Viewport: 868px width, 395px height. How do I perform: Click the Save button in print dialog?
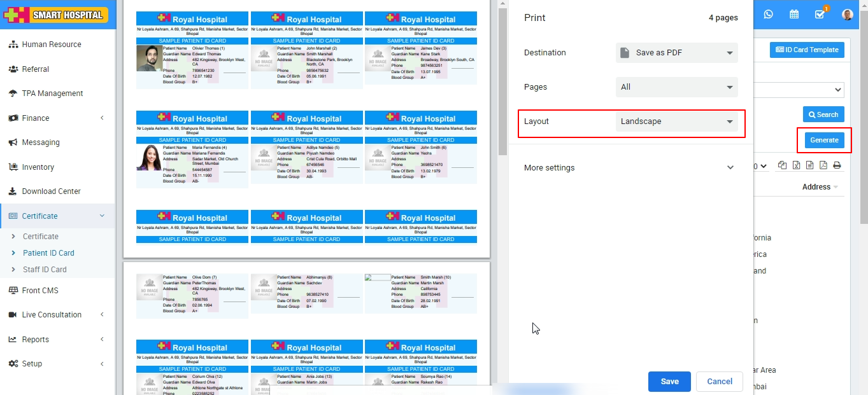coord(669,382)
